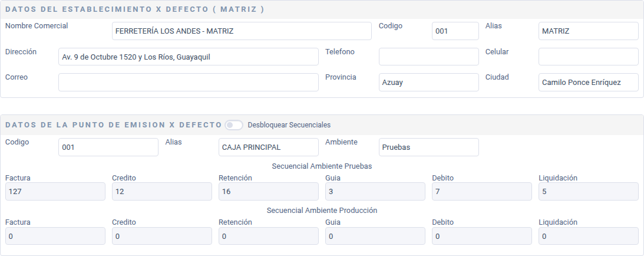Image resolution: width=644 pixels, height=256 pixels.
Task: Click the 'Celular' label
Action: point(497,52)
